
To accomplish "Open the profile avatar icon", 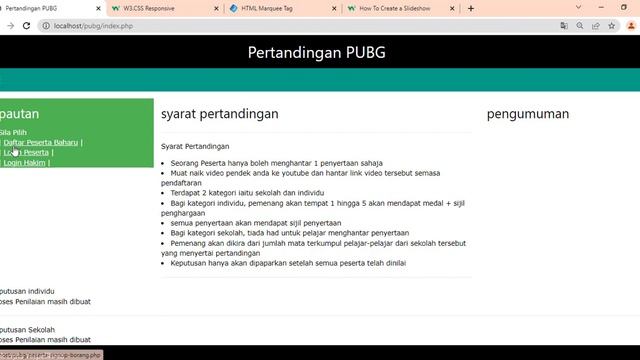I will tap(631, 26).
